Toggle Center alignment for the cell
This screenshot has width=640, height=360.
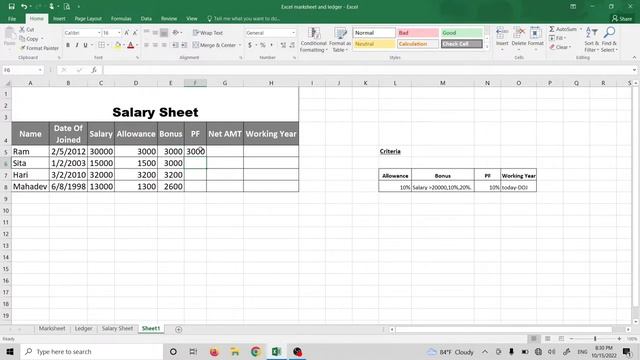click(155, 45)
